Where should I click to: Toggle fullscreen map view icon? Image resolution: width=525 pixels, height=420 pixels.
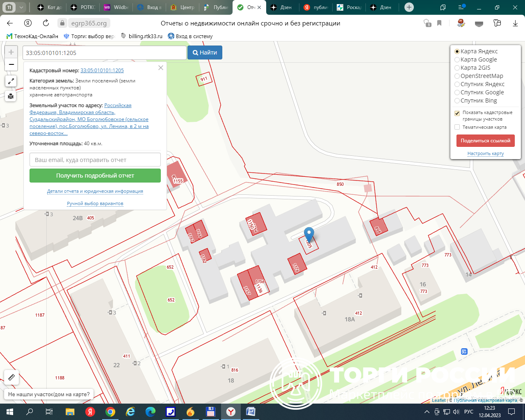tap(11, 81)
